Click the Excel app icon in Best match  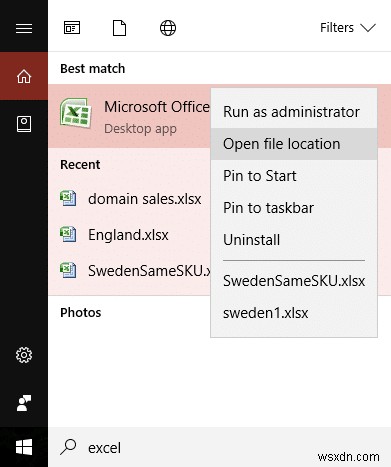pyautogui.click(x=76, y=113)
